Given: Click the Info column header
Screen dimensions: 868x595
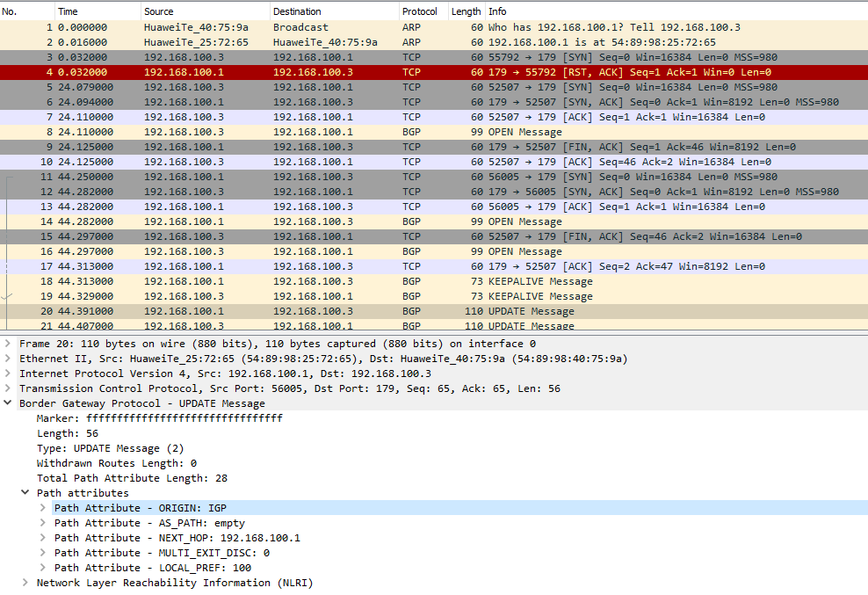Looking at the screenshot, I should 676,11.
